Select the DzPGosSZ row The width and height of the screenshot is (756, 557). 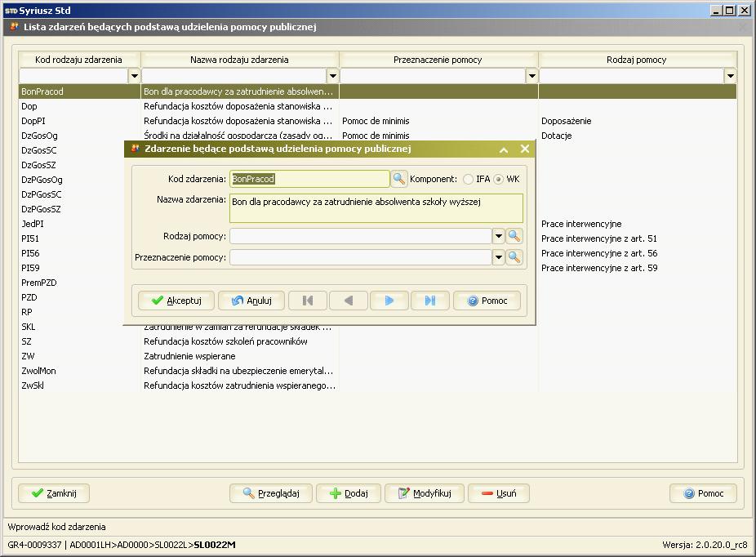71,209
